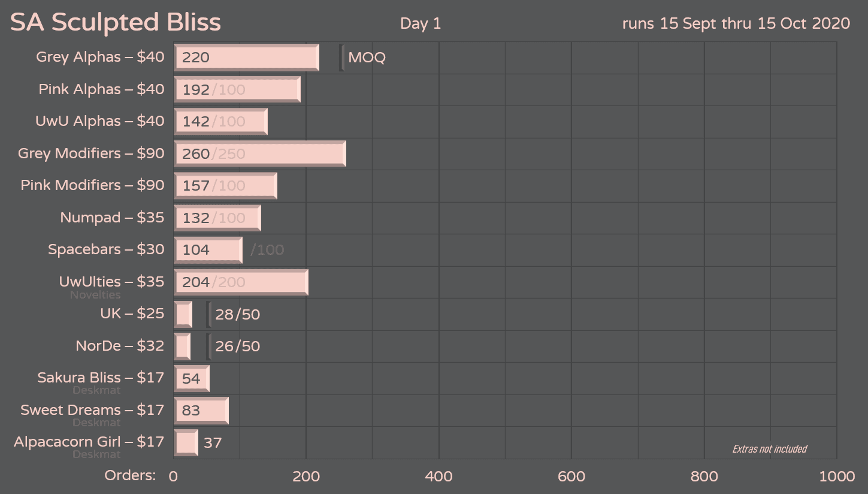Select the Grey Modifiers bar showing 260
This screenshot has height=494, width=868.
tap(259, 153)
